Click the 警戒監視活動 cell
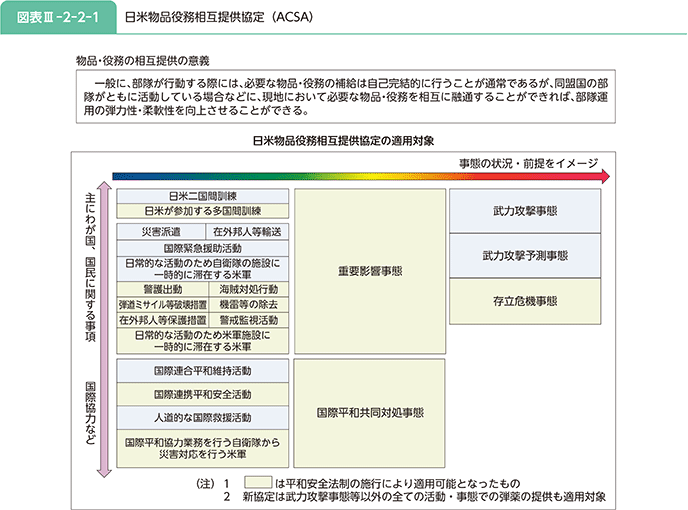Viewport: 688px width, 510px height. click(x=248, y=320)
